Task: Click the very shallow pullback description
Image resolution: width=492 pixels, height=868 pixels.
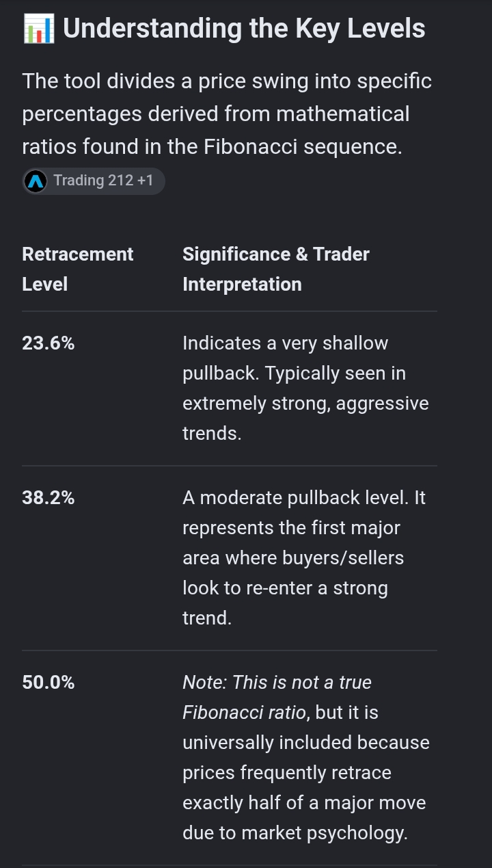Action: point(305,388)
